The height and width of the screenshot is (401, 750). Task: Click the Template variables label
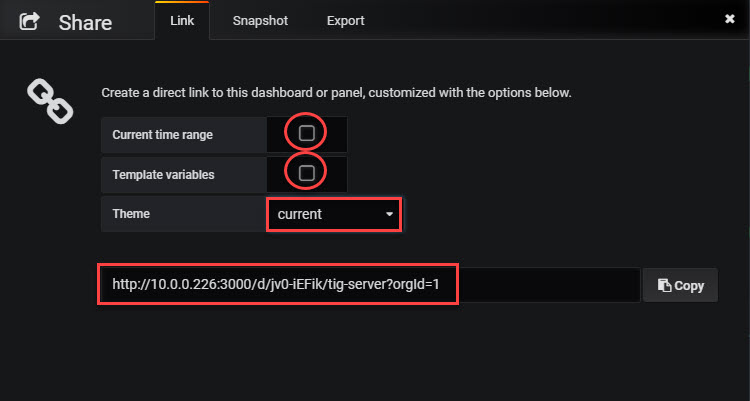tap(163, 175)
